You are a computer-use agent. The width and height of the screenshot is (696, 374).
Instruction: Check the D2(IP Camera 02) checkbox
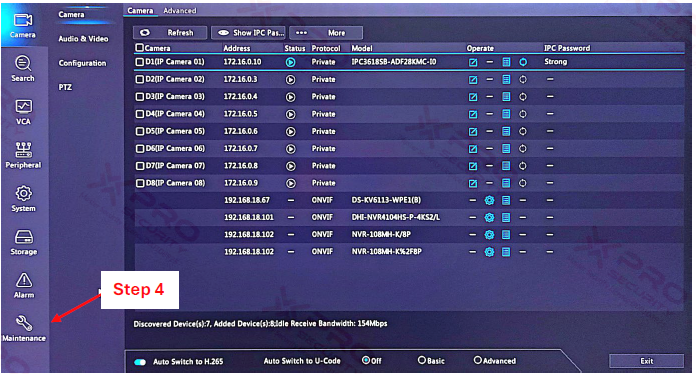click(139, 79)
